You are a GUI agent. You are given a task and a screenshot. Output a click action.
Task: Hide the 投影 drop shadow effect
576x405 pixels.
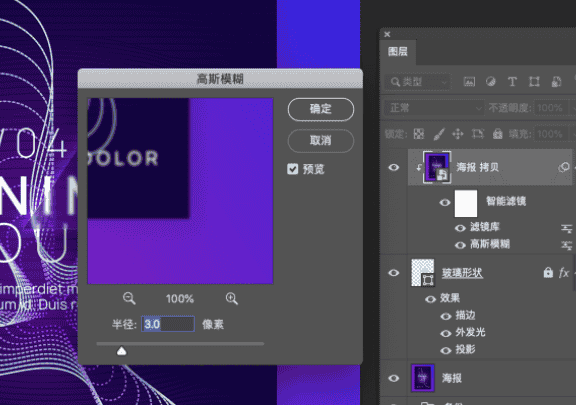point(446,351)
